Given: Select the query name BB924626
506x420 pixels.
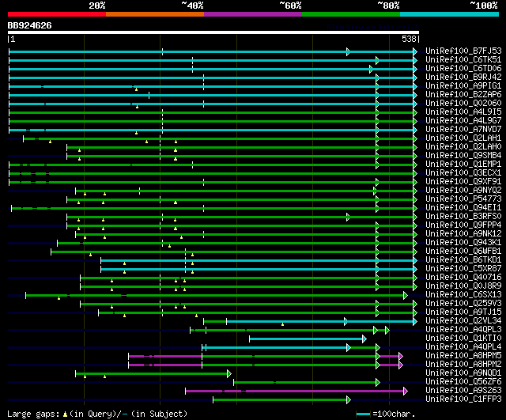Looking at the screenshot, I should (29, 25).
